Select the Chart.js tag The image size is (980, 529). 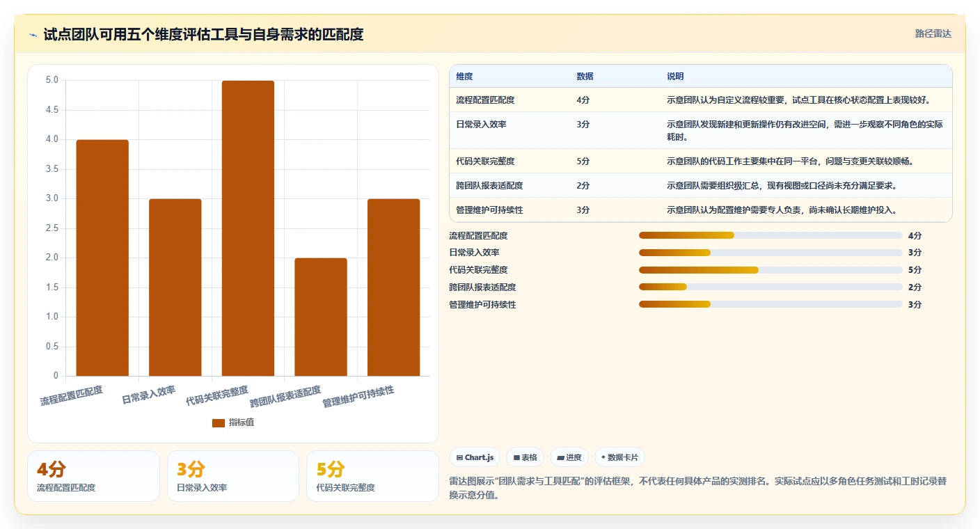tap(475, 457)
